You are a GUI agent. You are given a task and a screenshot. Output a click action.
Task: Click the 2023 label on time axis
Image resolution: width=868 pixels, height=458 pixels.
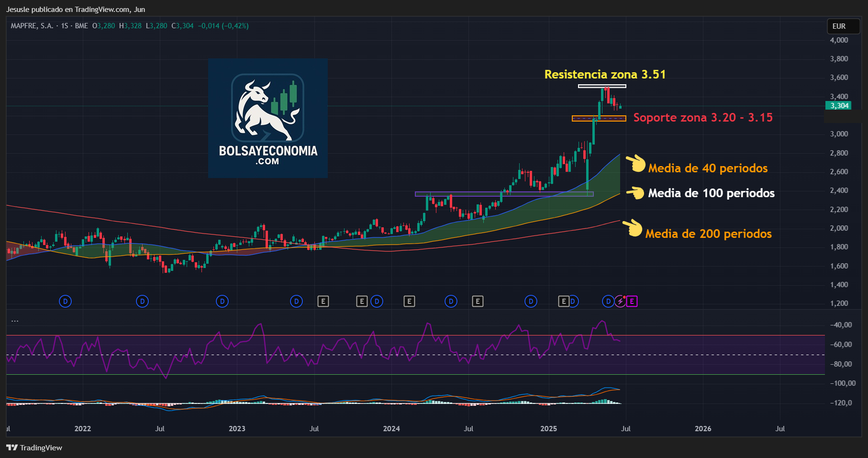[x=237, y=428]
